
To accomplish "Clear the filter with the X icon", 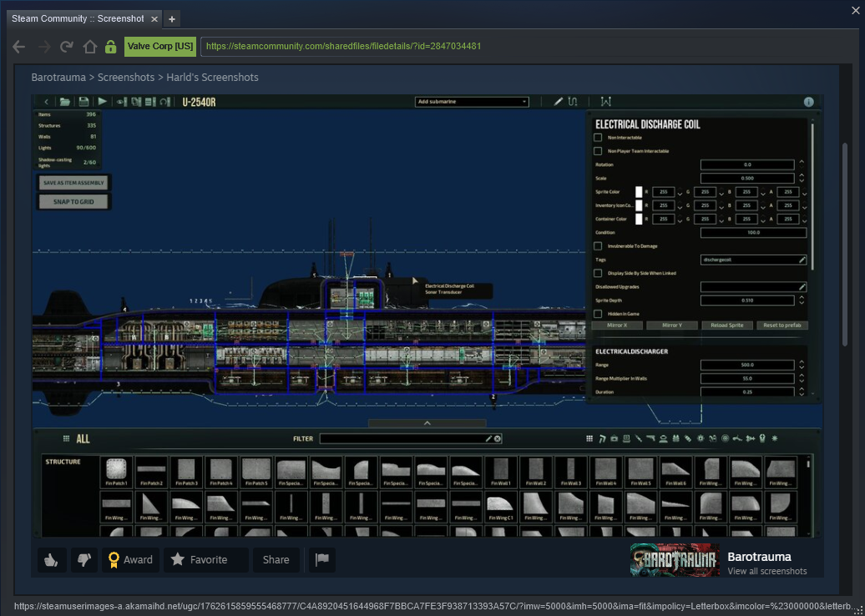I will pyautogui.click(x=497, y=439).
